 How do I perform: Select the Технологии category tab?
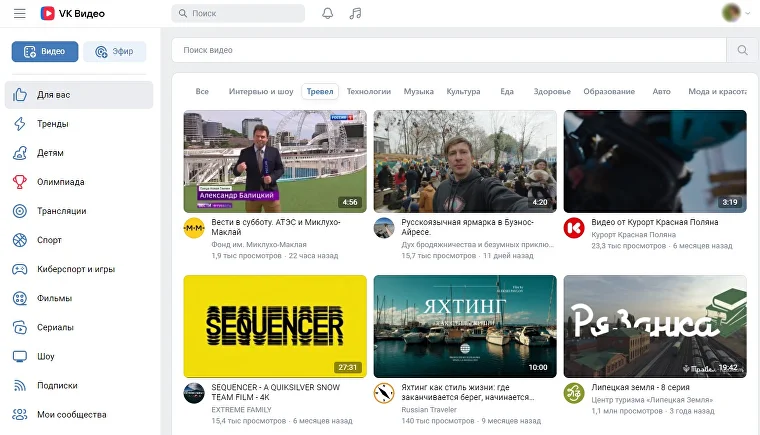pyautogui.click(x=369, y=91)
